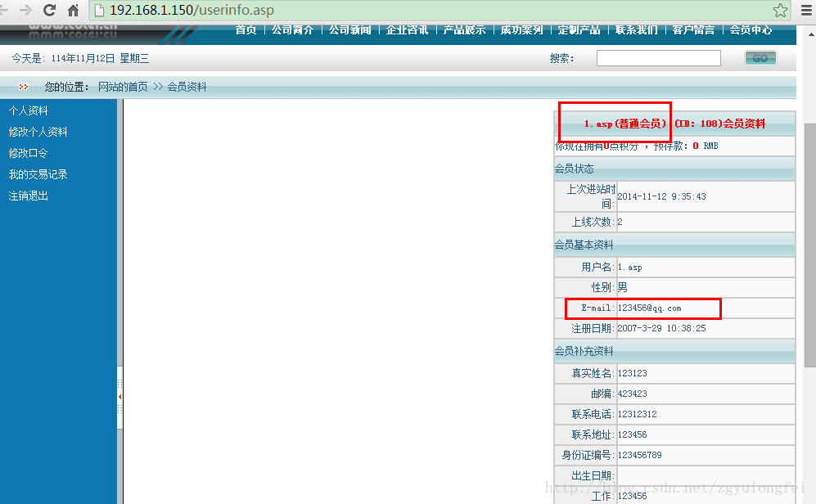
Task: Open 修改个人资料 in the sidebar
Action: pos(38,132)
